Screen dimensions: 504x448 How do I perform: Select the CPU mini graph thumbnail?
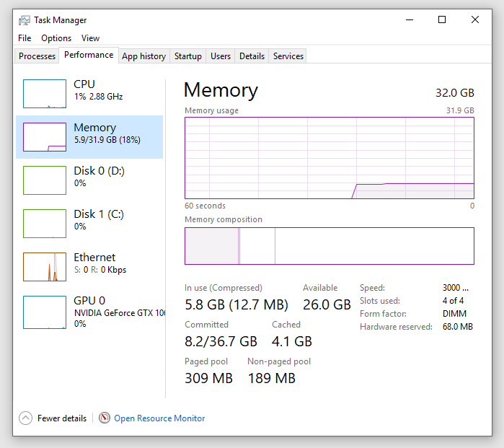[45, 94]
